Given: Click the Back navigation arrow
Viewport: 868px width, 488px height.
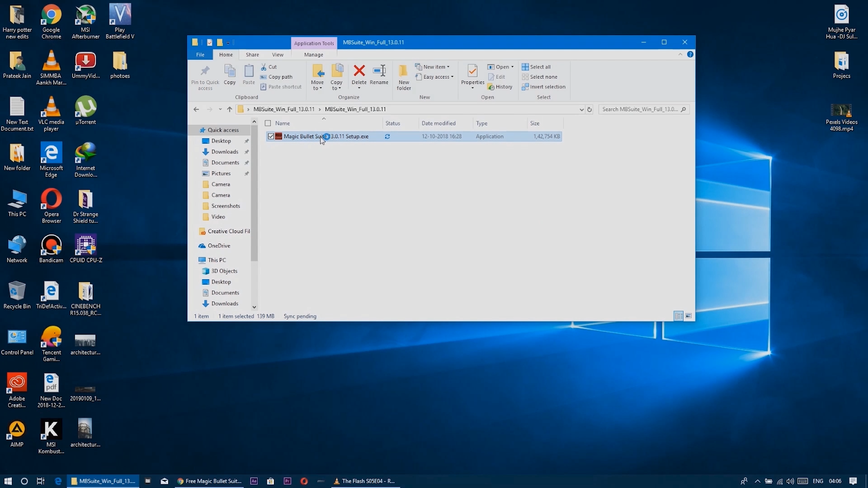Looking at the screenshot, I should pos(196,110).
